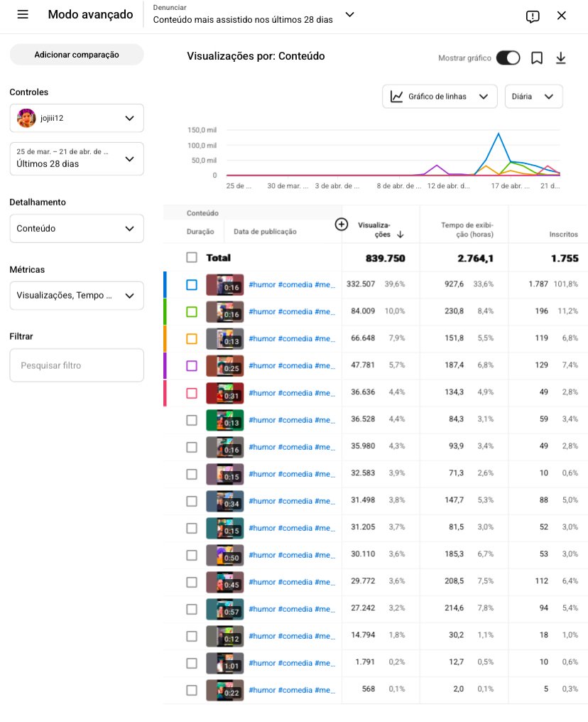This screenshot has height=722, width=588.
Task: Close advanced mode with the X
Action: [x=561, y=16]
